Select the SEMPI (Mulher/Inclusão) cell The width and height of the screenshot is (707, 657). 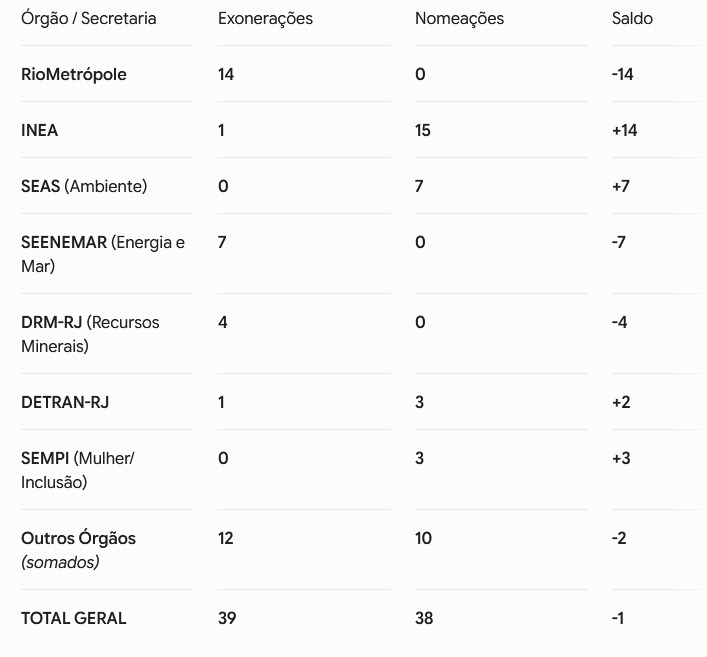coord(78,470)
